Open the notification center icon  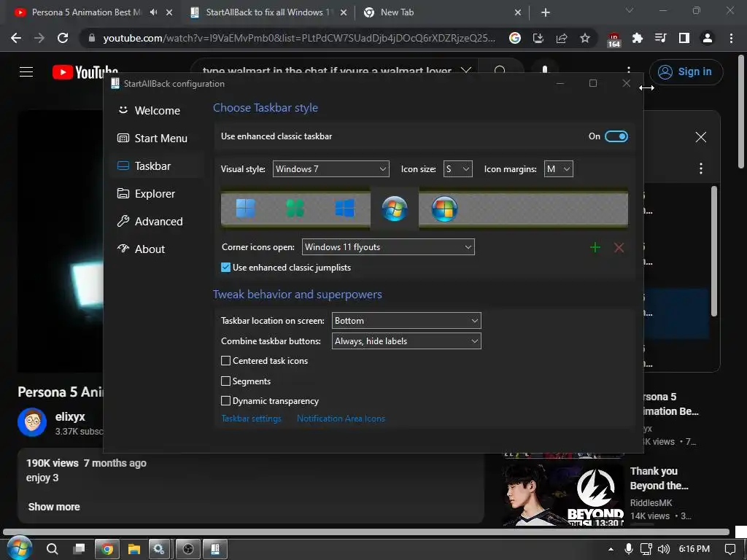729,549
